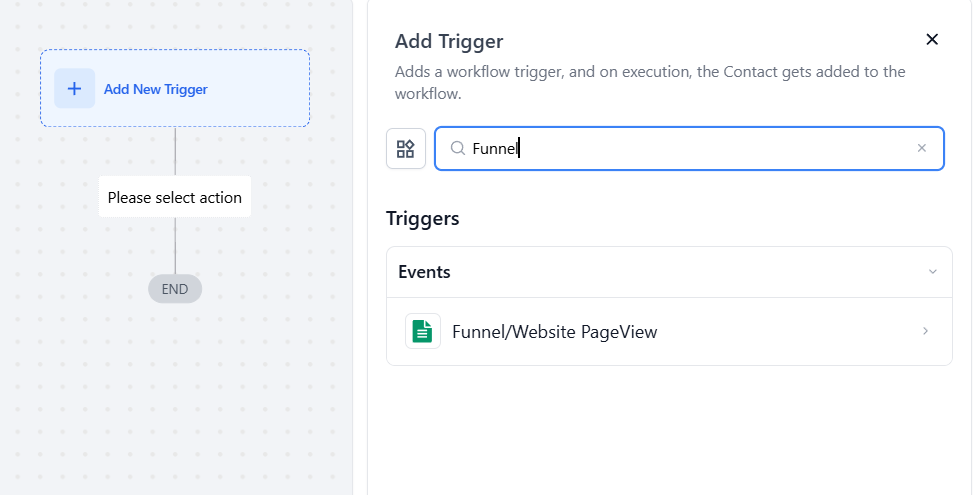Click the Add Trigger panel title
This screenshot has width=973, height=495.
point(449,41)
